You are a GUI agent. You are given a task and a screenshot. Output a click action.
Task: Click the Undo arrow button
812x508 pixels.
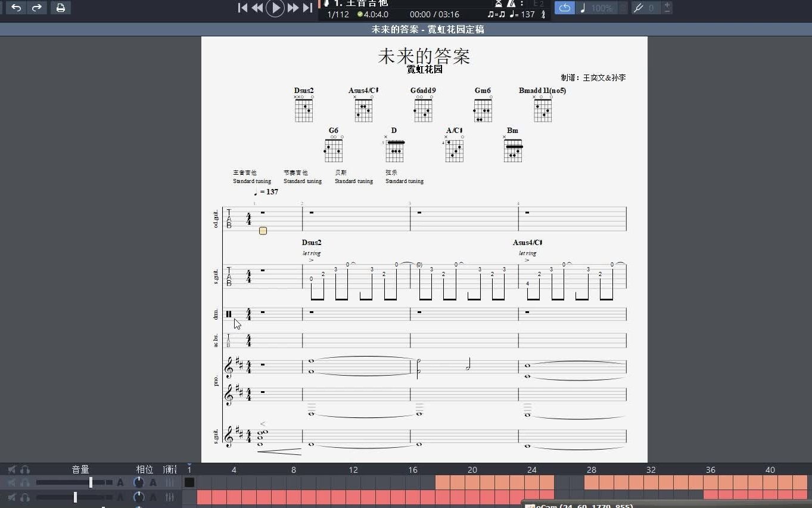17,8
